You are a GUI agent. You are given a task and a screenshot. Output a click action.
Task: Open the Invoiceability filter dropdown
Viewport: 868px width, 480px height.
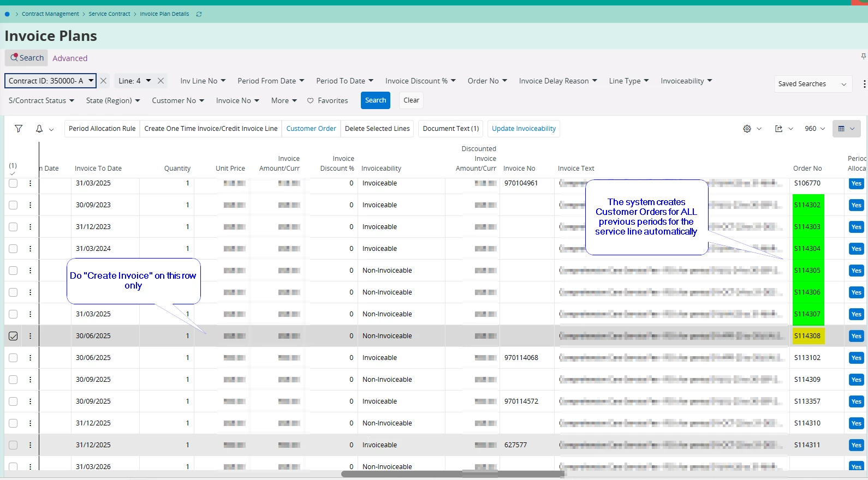click(686, 81)
